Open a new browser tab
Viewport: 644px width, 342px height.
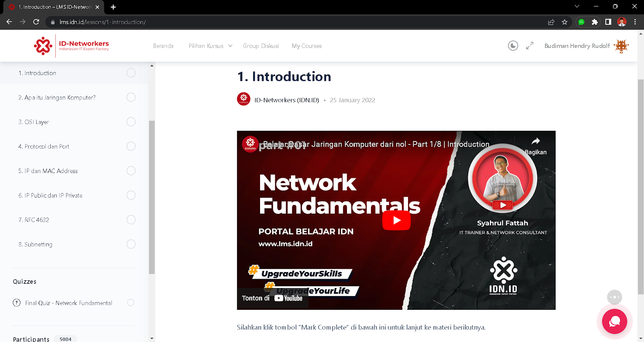(x=113, y=7)
